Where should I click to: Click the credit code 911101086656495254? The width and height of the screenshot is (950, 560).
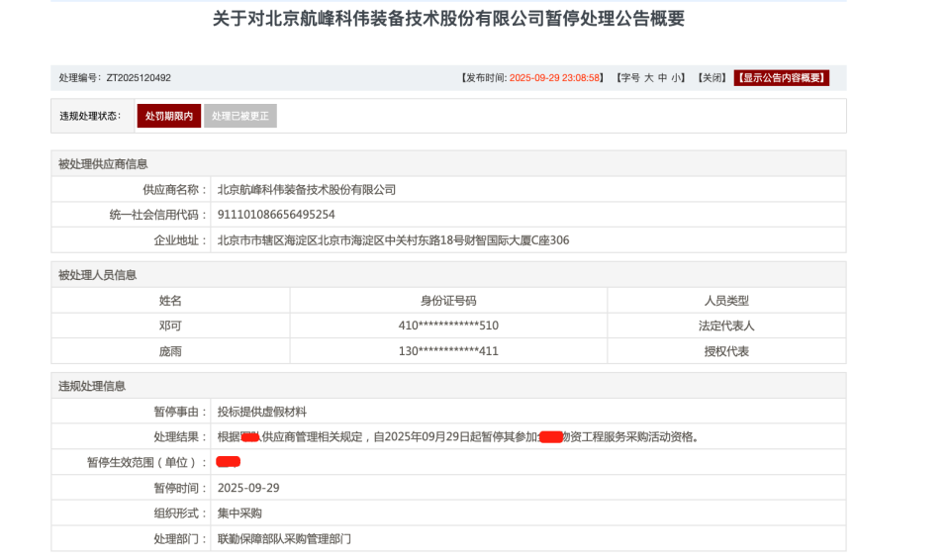[x=276, y=215]
